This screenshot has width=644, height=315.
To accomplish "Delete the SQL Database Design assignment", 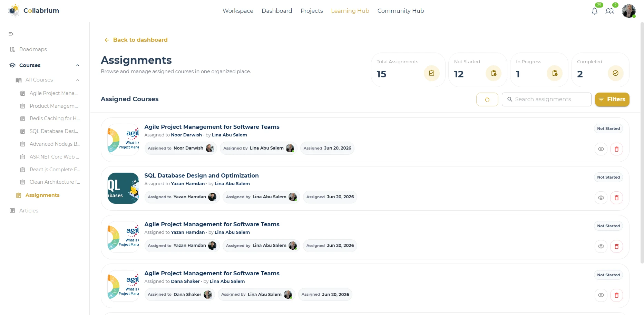I will [616, 198].
